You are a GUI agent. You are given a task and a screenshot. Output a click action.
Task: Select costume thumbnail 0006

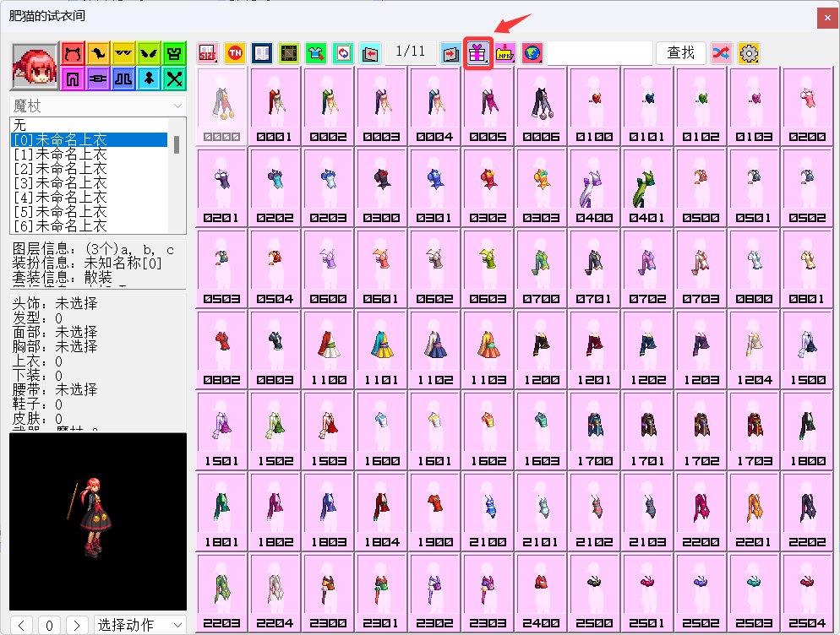tap(541, 106)
